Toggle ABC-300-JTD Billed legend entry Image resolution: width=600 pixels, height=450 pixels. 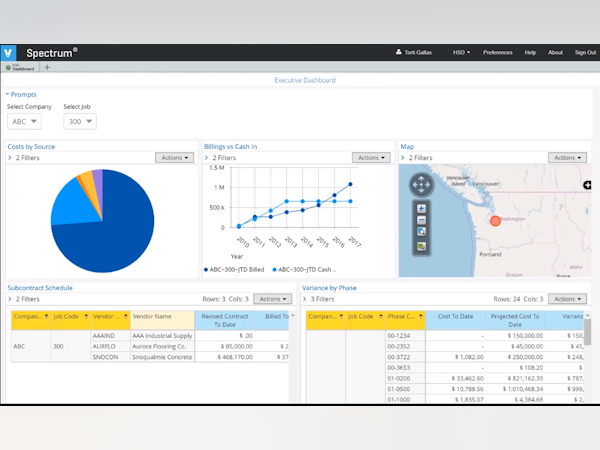(234, 269)
